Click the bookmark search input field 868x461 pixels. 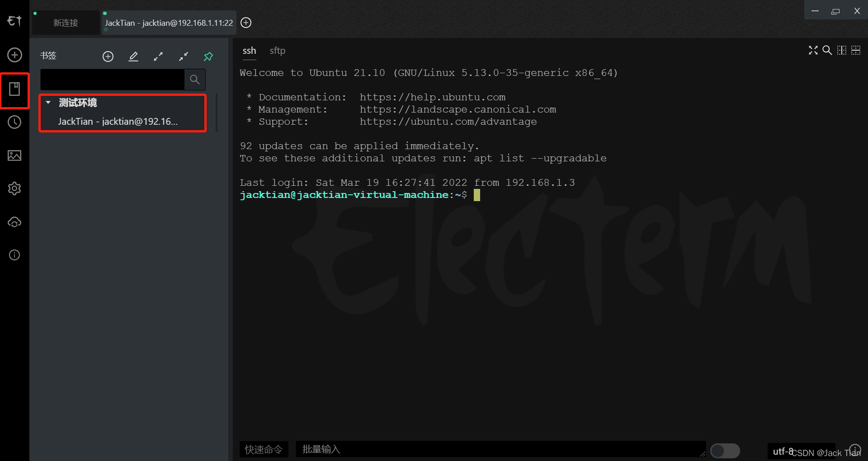pos(112,80)
